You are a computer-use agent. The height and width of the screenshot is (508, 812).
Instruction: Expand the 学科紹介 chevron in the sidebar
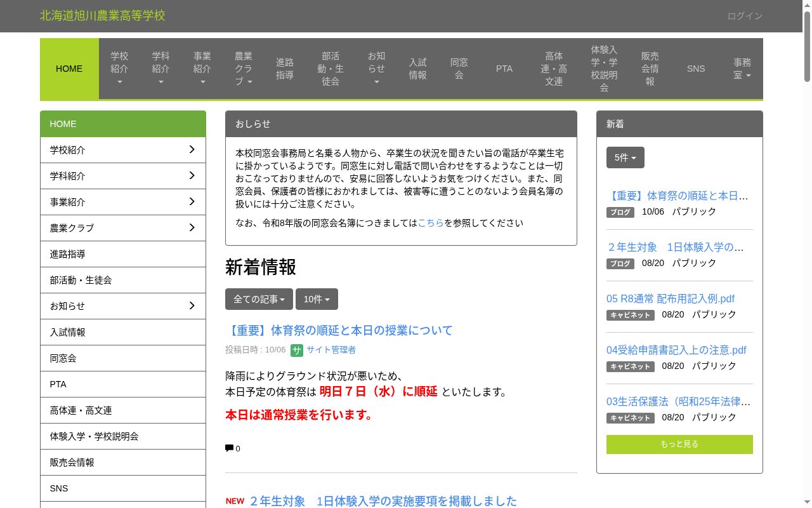pyautogui.click(x=192, y=176)
